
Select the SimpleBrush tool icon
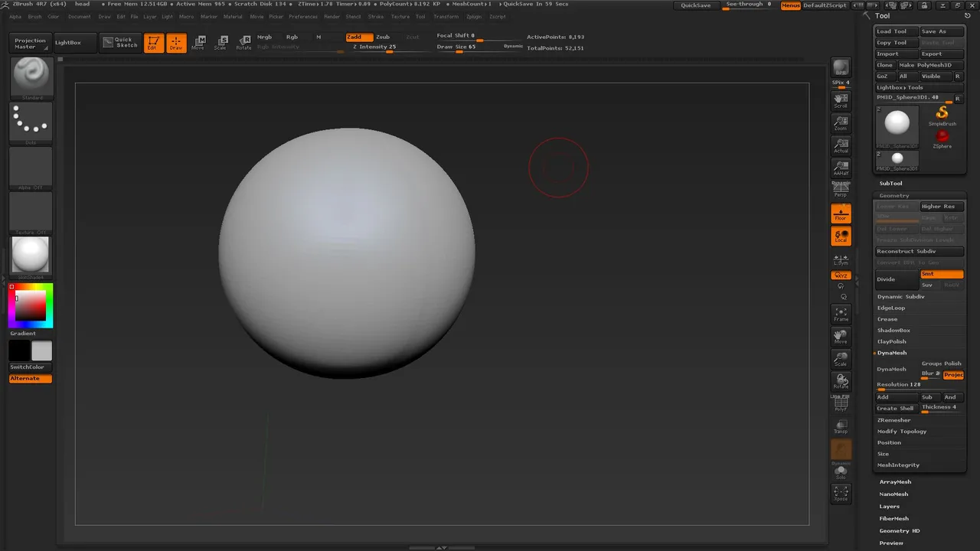coord(942,116)
